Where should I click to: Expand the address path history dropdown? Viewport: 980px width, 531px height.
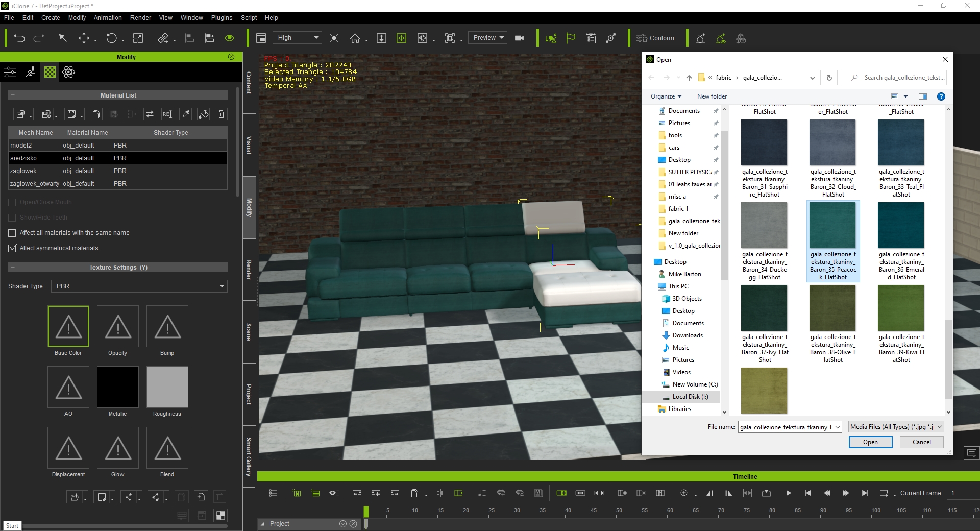point(812,78)
